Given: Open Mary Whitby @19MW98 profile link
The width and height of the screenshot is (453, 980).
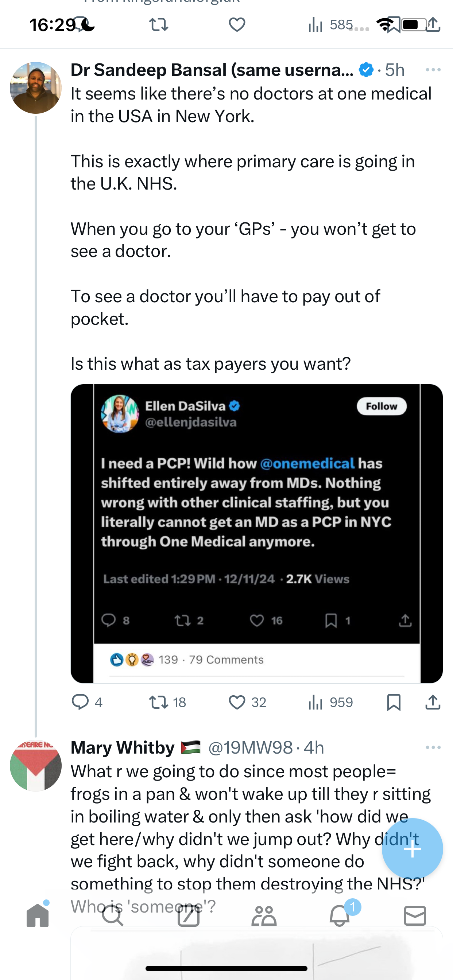Looking at the screenshot, I should (250, 747).
